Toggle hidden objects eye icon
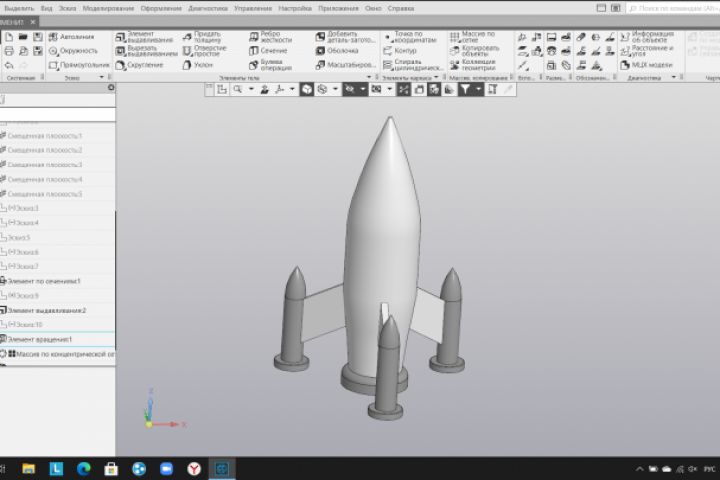 (x=350, y=89)
